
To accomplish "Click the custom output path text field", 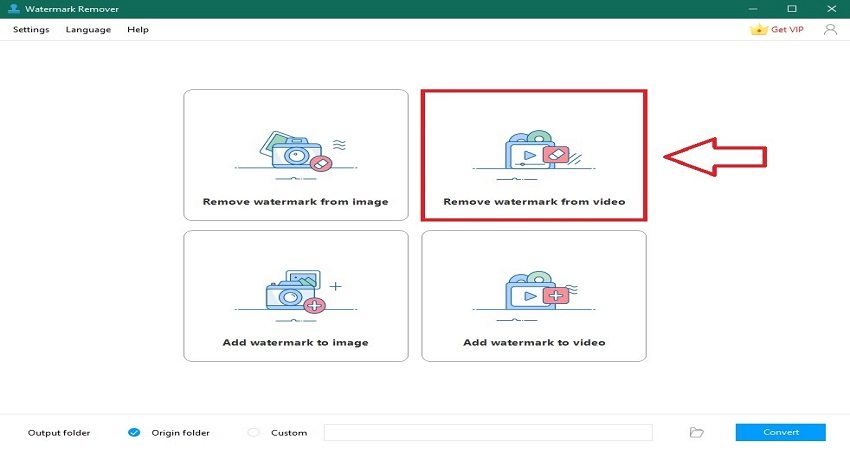I will click(488, 432).
